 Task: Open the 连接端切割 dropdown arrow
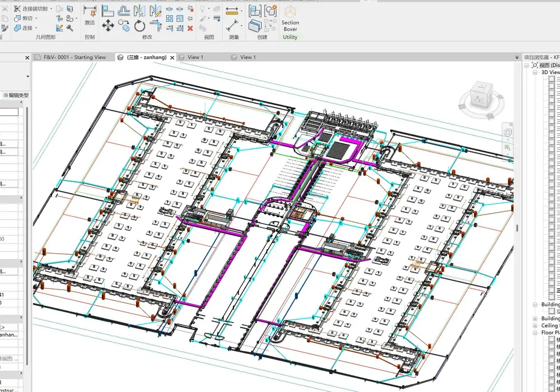click(51, 8)
